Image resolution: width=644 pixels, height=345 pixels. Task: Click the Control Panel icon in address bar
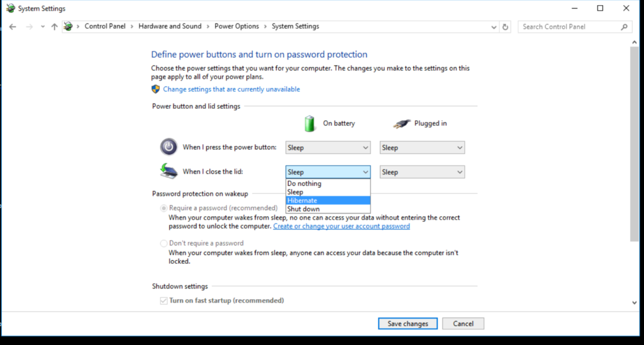[68, 26]
